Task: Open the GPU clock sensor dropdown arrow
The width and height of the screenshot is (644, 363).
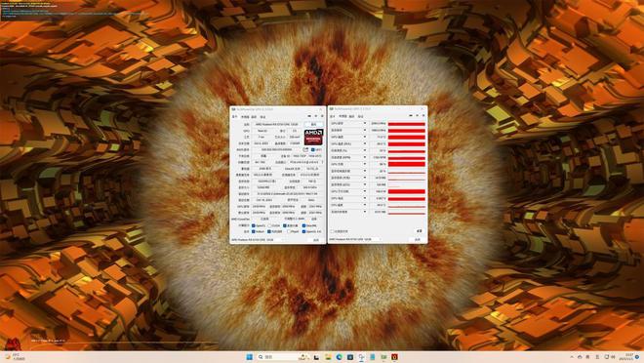Action: click(365, 123)
